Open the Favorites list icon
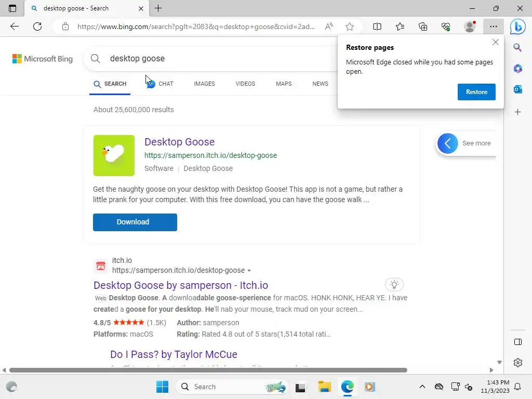The height and width of the screenshot is (399, 532). point(400,26)
